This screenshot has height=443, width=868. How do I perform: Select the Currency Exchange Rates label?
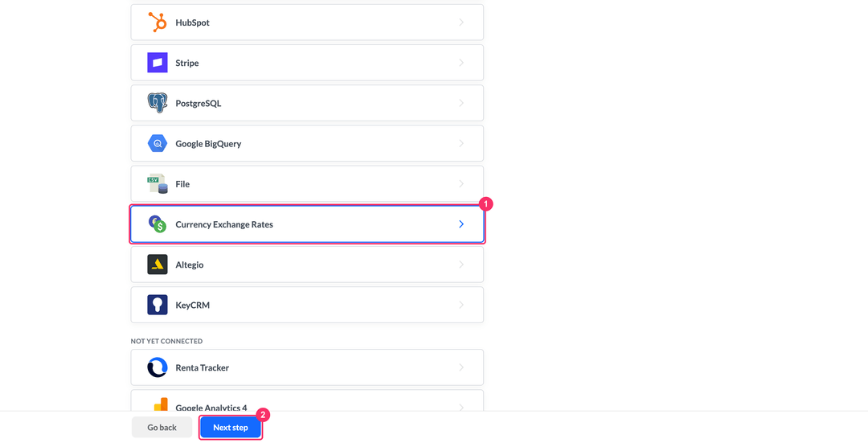[224, 224]
